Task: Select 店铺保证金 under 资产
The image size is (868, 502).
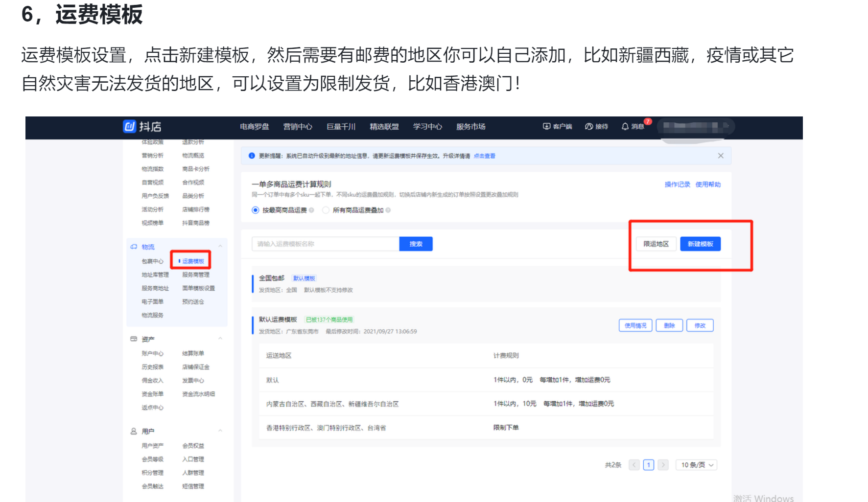Action: [x=196, y=367]
